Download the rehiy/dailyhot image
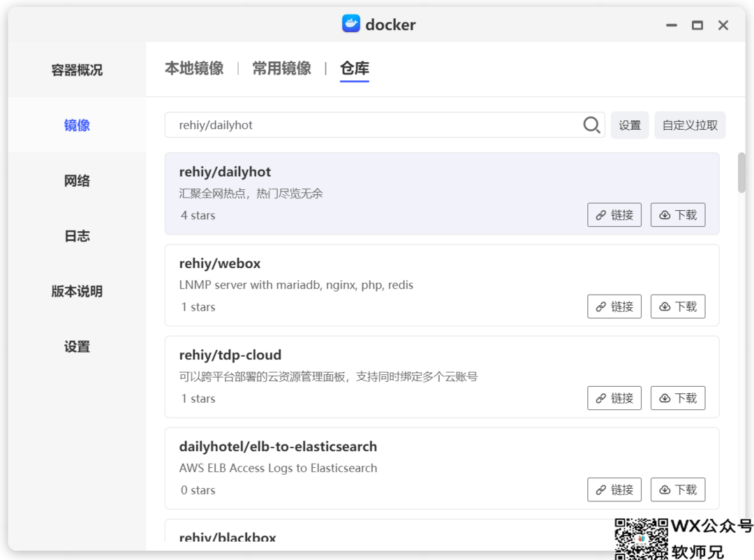The image size is (754, 560). pyautogui.click(x=677, y=215)
